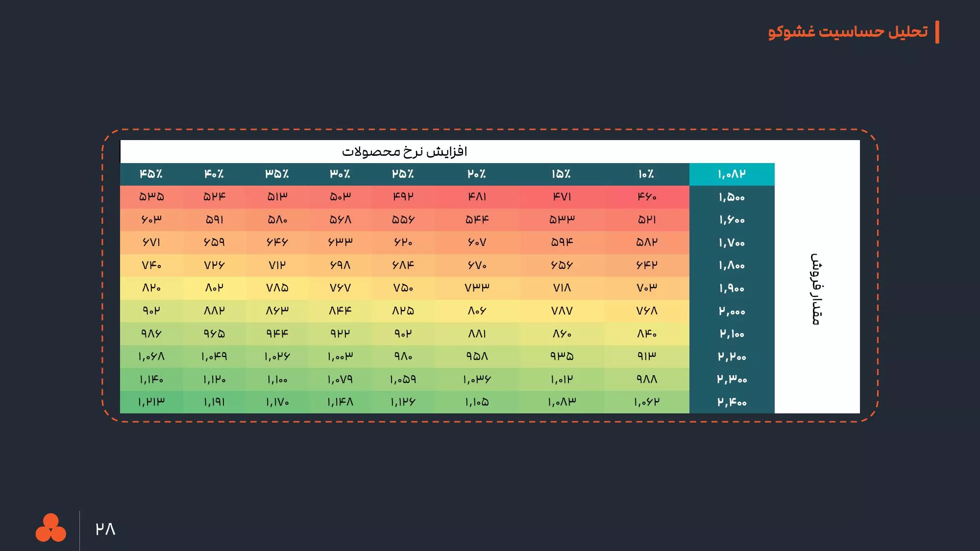Click the row header ۲,۰۰۰
980x551 pixels.
pyautogui.click(x=732, y=311)
